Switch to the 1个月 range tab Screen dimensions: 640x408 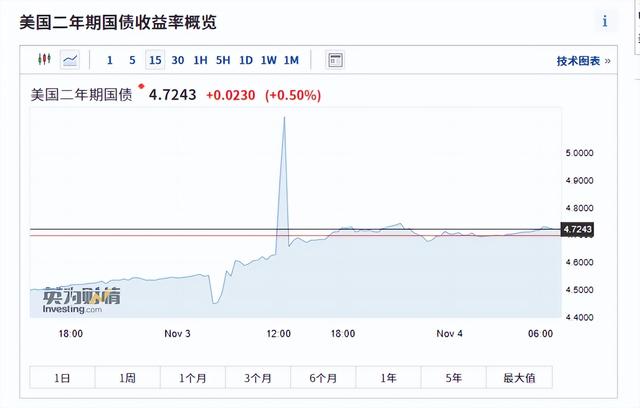click(x=193, y=378)
